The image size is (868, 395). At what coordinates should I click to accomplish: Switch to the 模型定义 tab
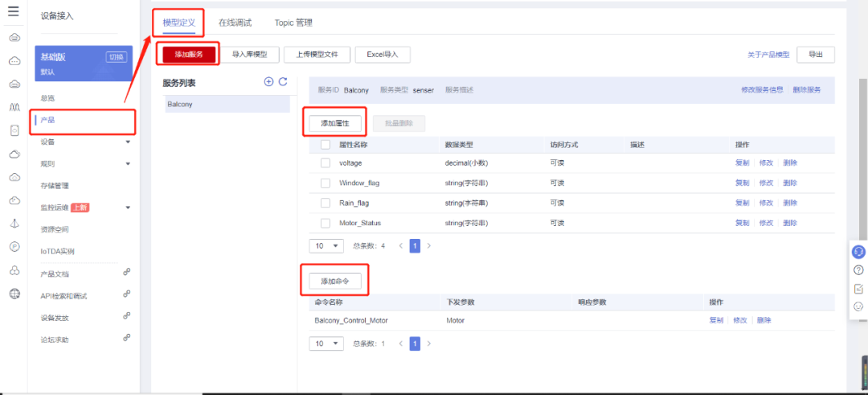coord(178,23)
